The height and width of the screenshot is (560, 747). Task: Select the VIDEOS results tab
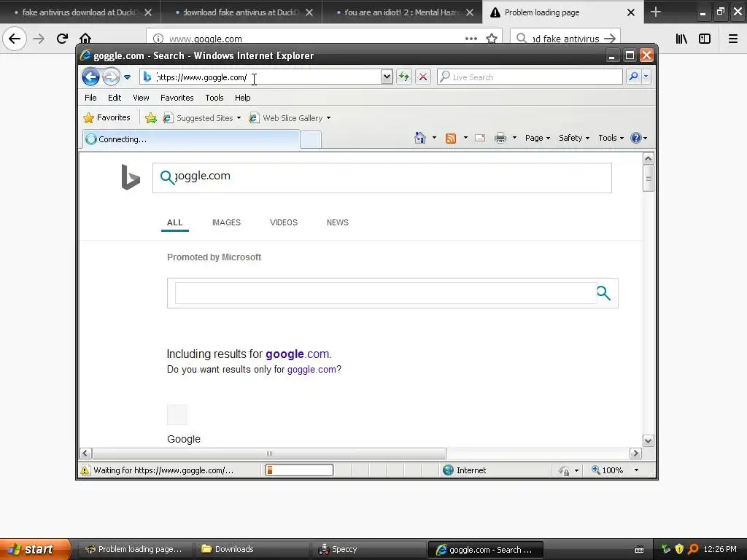click(x=284, y=222)
